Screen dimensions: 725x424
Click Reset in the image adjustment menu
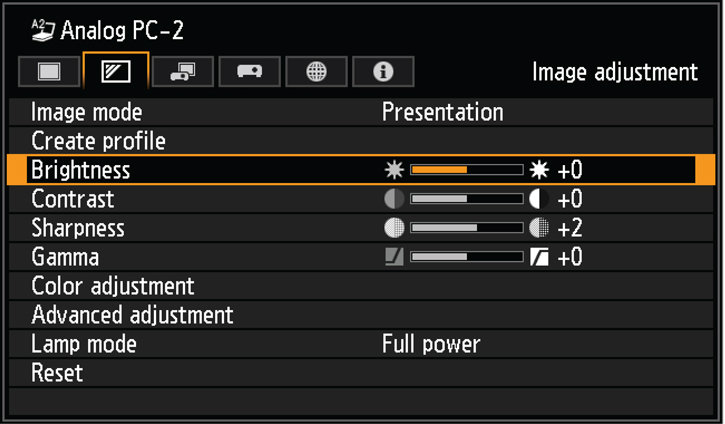tap(57, 374)
